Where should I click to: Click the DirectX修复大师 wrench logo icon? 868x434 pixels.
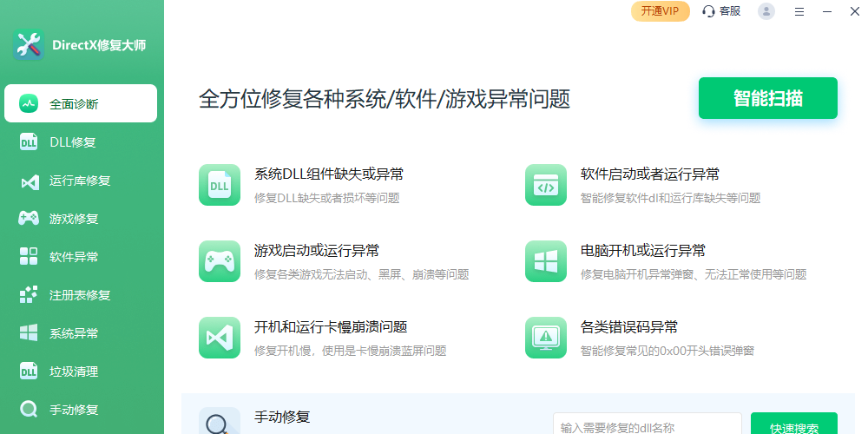(29, 45)
